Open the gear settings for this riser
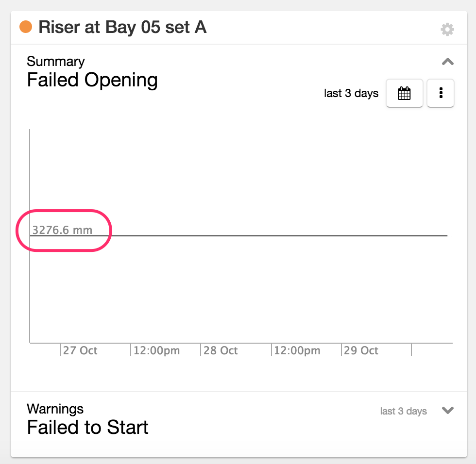Viewport: 476px width, 464px height. point(447,30)
